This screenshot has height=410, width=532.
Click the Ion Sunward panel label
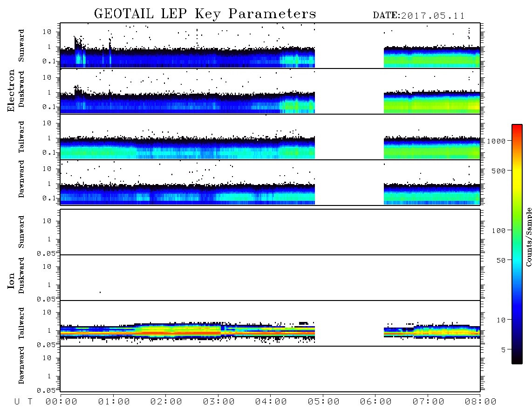(21, 232)
